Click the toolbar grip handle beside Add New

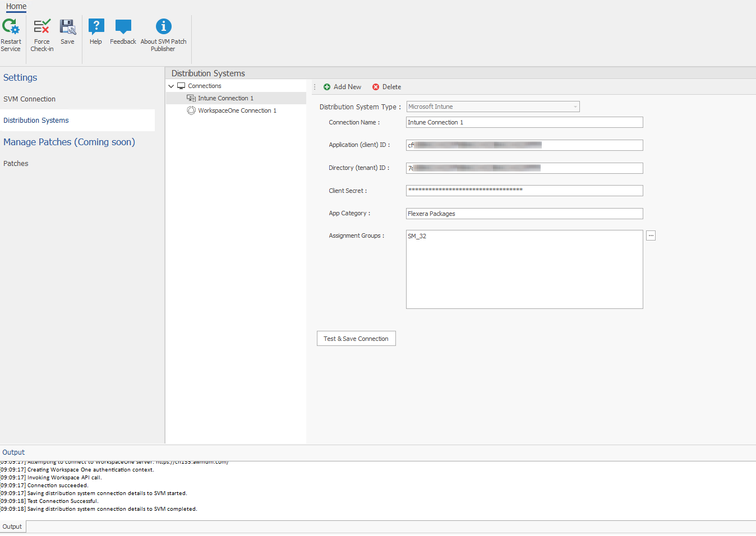tap(315, 87)
